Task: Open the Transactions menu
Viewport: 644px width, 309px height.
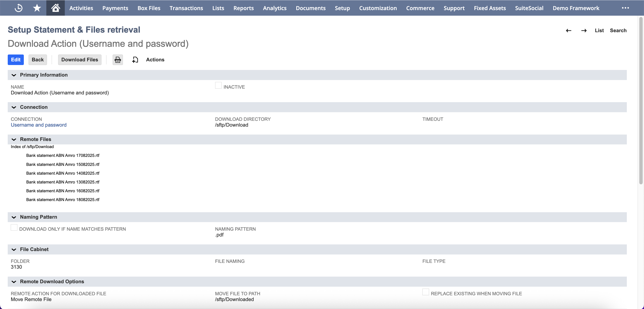Action: click(x=186, y=8)
